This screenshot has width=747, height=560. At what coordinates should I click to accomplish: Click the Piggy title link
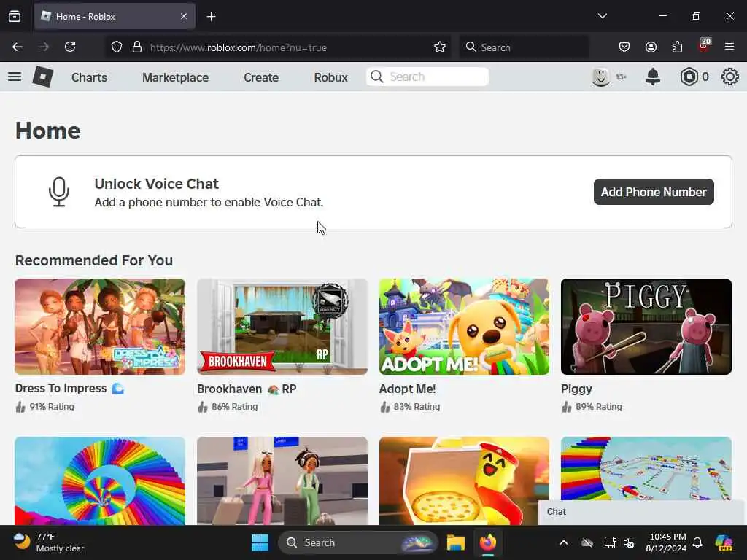576,389
